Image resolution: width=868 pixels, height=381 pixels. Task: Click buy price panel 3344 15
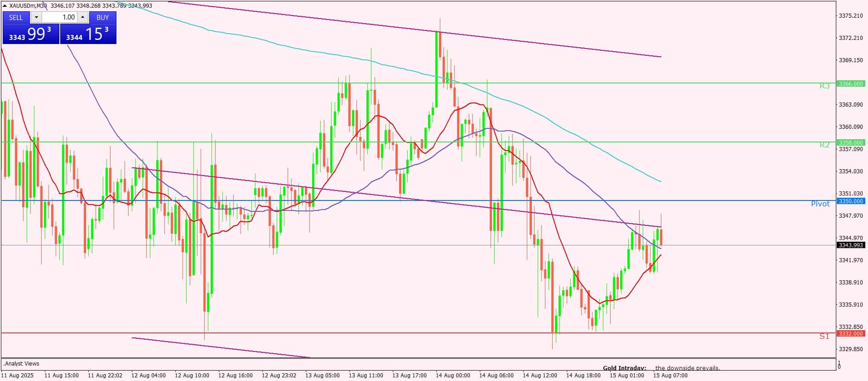tap(88, 34)
